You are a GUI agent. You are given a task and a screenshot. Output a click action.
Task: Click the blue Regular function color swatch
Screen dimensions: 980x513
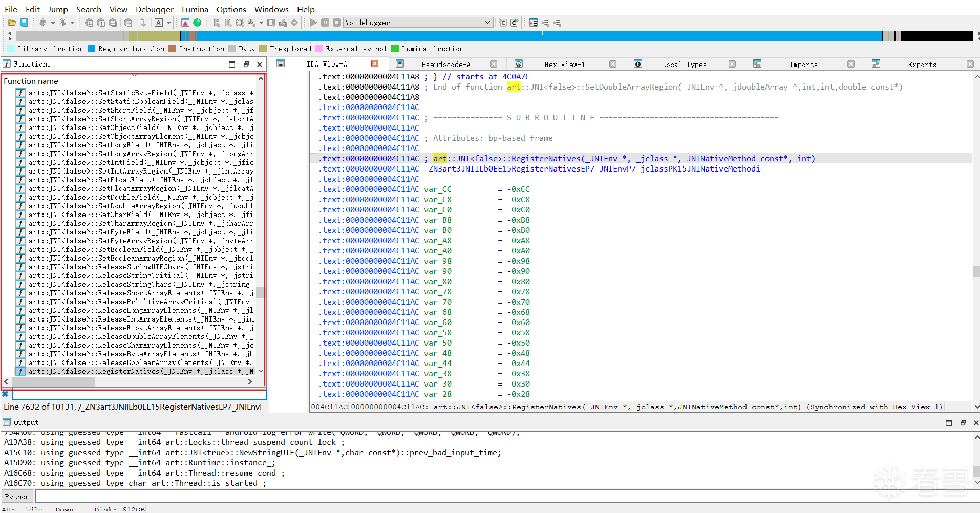[92, 49]
